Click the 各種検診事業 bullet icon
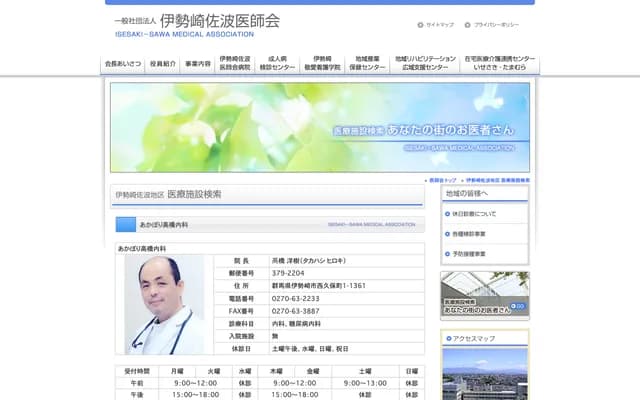 coord(447,234)
